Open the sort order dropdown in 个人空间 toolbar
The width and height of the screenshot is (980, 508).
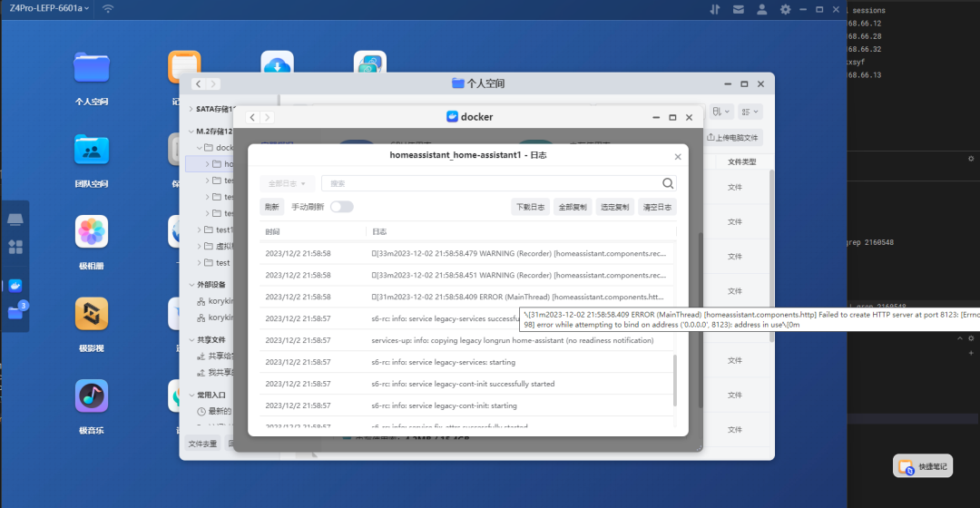tap(720, 112)
